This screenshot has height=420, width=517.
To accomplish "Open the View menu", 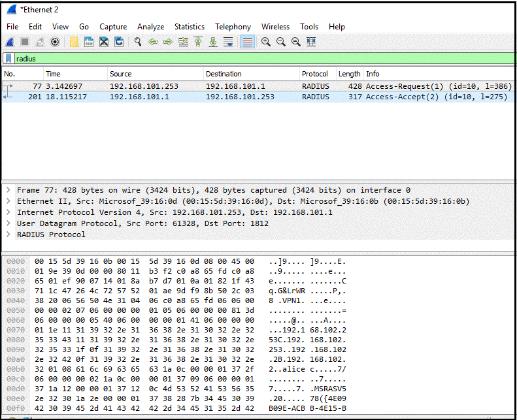I will pyautogui.click(x=60, y=27).
